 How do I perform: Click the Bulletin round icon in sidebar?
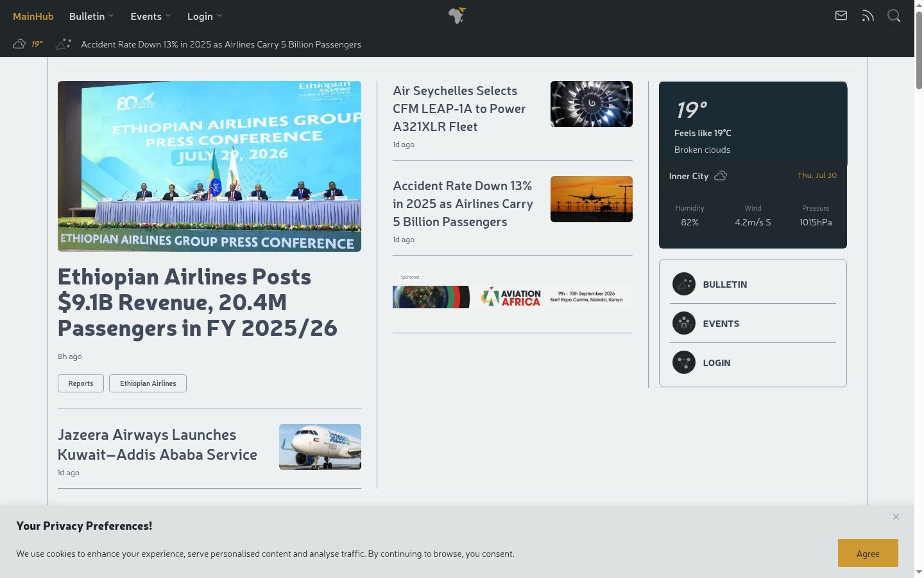click(x=683, y=284)
